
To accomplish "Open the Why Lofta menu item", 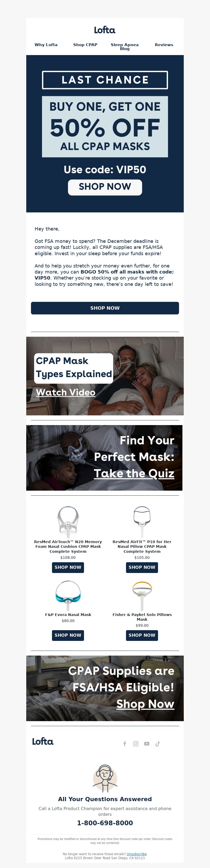I will 46,45.
